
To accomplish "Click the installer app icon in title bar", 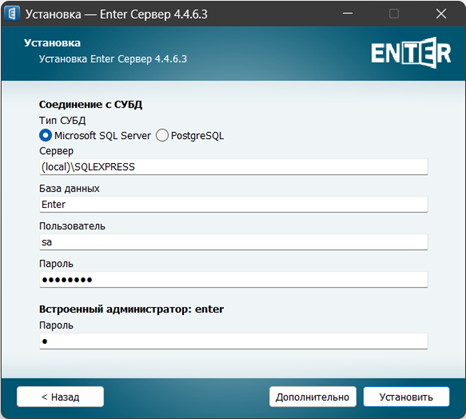I will tap(12, 14).
